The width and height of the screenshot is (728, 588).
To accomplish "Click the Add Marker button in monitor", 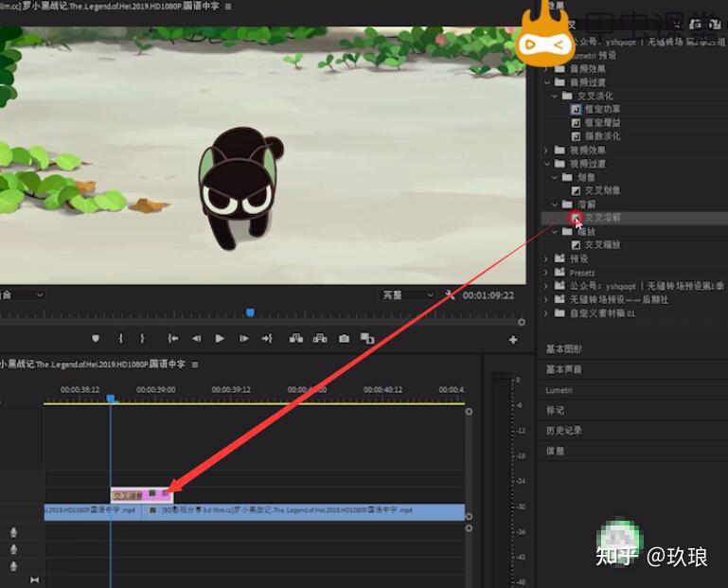I will [x=96, y=339].
